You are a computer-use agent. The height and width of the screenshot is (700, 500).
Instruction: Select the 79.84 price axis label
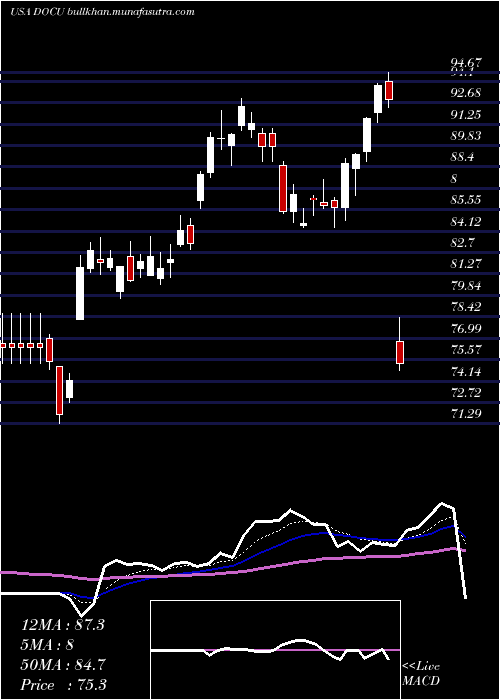(466, 286)
